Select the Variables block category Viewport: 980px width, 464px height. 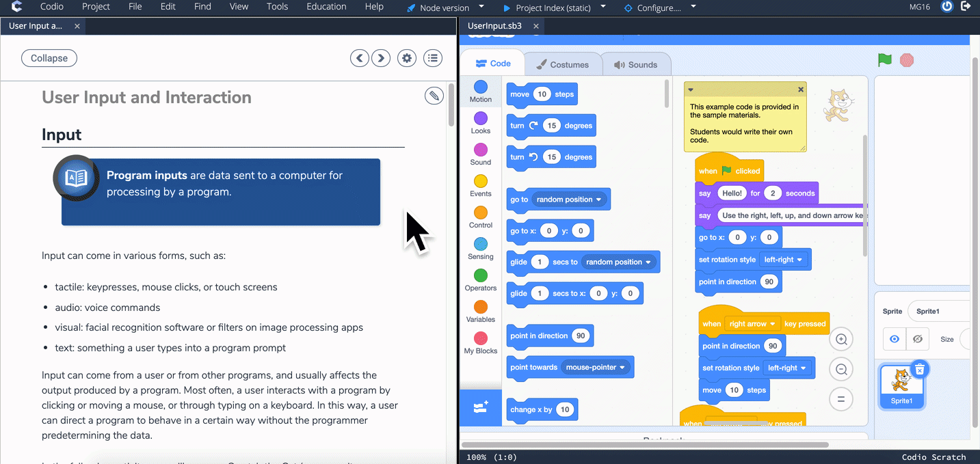481,312
